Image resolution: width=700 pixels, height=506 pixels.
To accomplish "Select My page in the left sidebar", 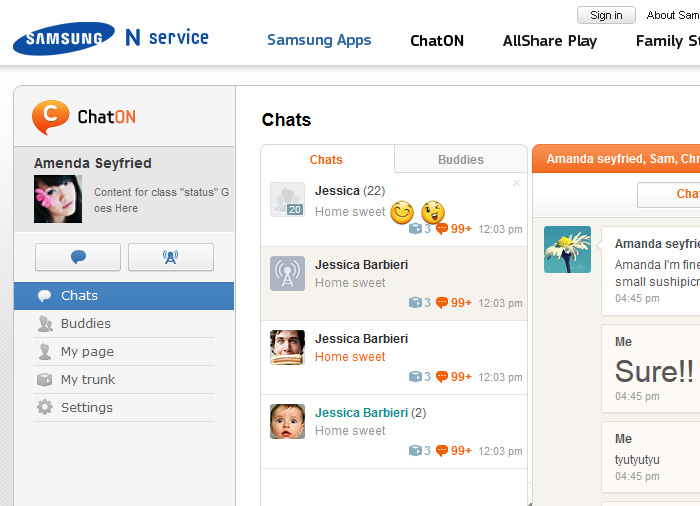I will coord(124,351).
